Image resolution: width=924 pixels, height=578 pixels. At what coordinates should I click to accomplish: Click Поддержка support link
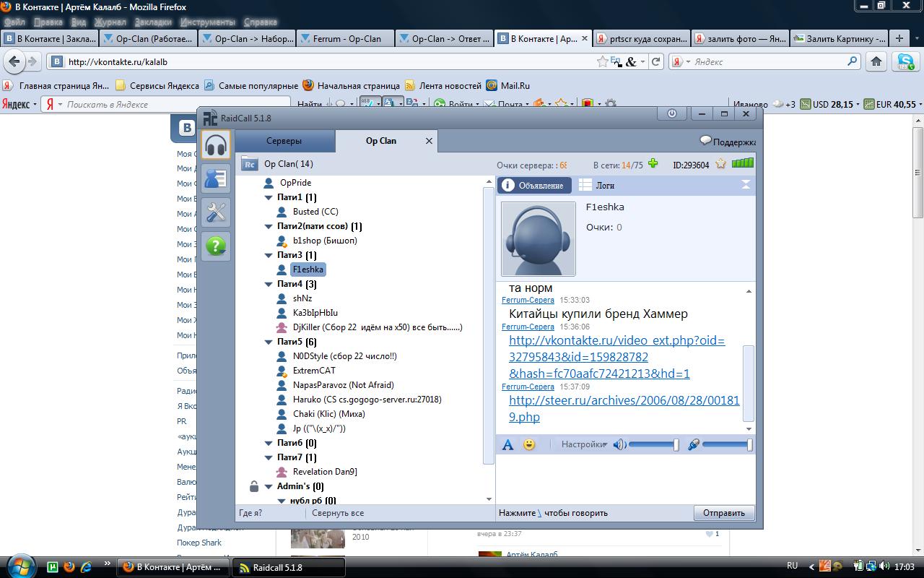(x=728, y=142)
